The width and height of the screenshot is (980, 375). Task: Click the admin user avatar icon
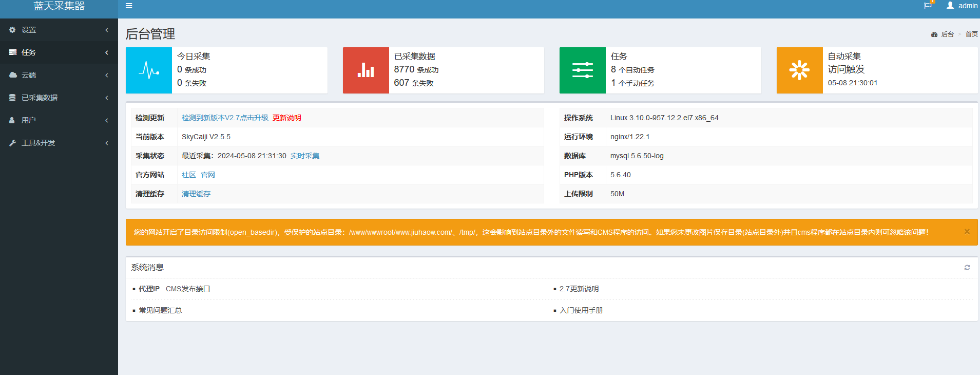950,5
